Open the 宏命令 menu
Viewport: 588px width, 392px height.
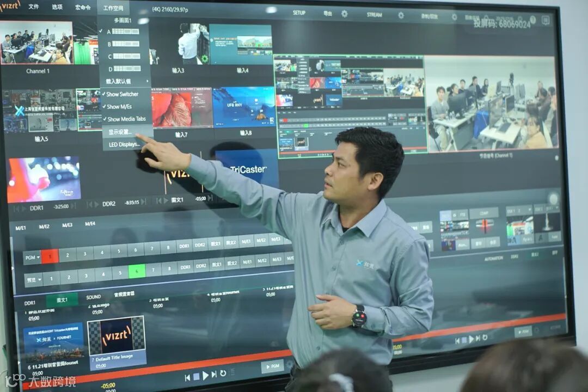pyautogui.click(x=83, y=7)
